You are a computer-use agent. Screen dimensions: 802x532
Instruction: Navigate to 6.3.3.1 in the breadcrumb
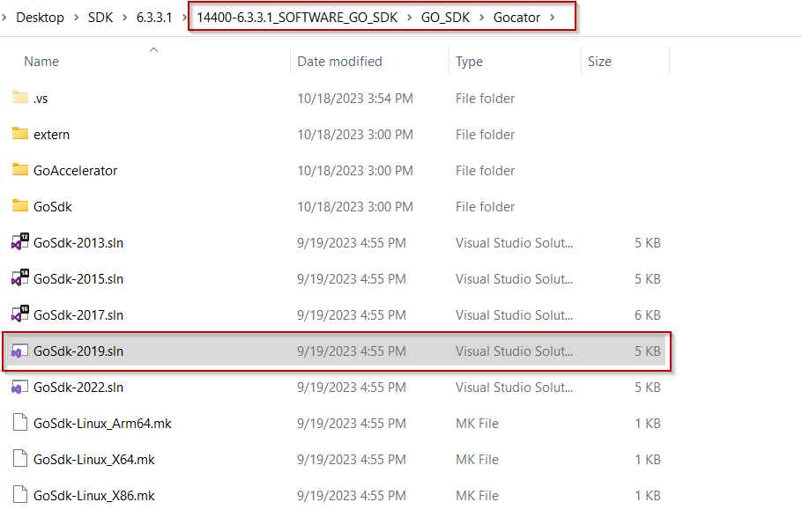154,16
